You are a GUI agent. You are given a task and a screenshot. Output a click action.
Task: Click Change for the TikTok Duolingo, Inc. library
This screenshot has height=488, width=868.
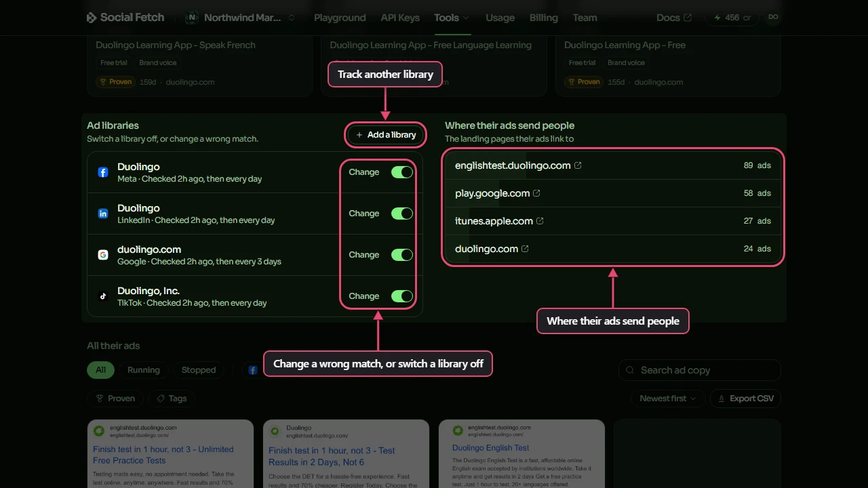[364, 296]
